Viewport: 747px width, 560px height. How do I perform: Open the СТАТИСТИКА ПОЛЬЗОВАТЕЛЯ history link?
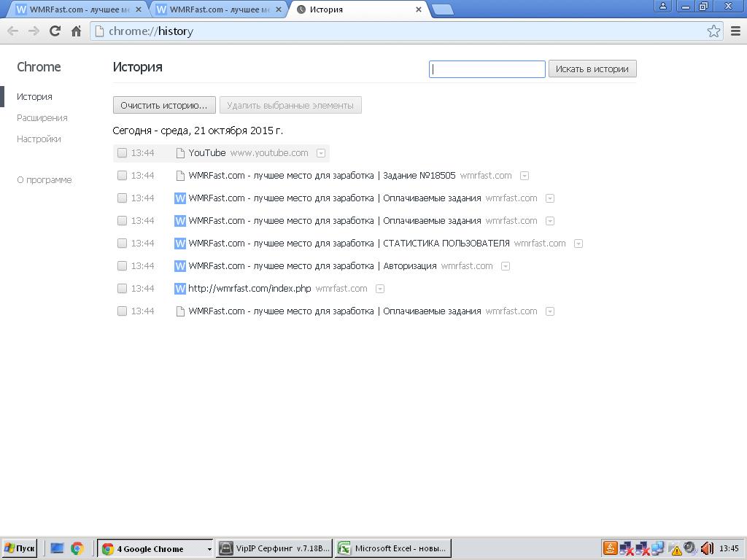tap(349, 244)
